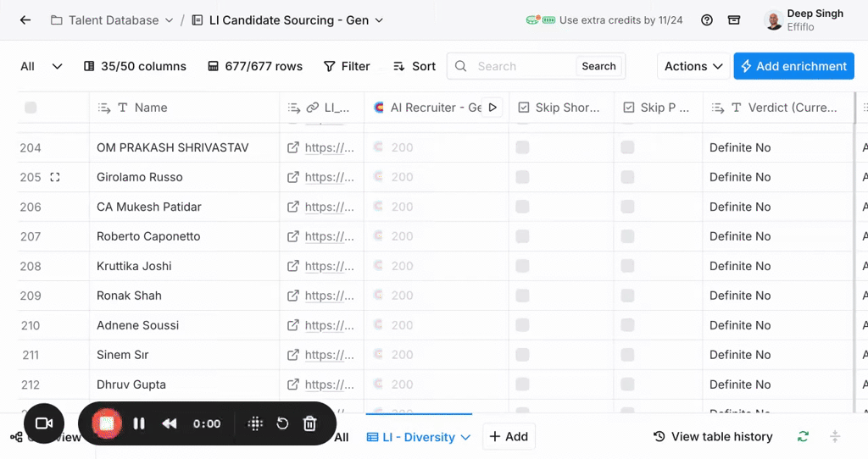The image size is (868, 459).
Task: Toggle the recorder camera icon
Action: tap(44, 423)
